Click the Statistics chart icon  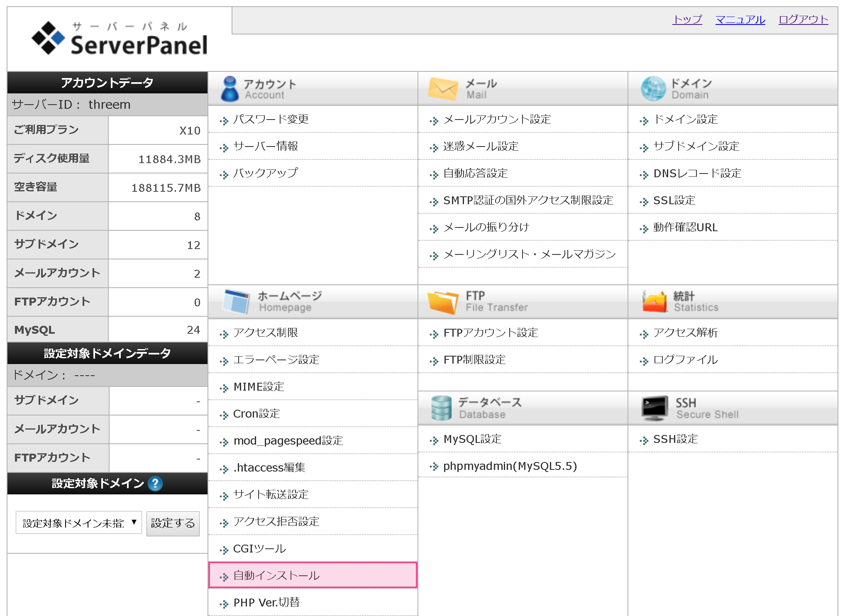point(654,302)
